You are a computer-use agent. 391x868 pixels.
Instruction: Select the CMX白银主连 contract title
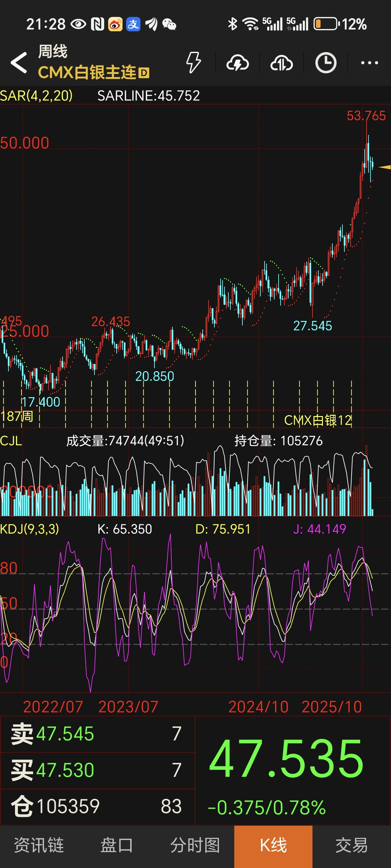click(87, 72)
